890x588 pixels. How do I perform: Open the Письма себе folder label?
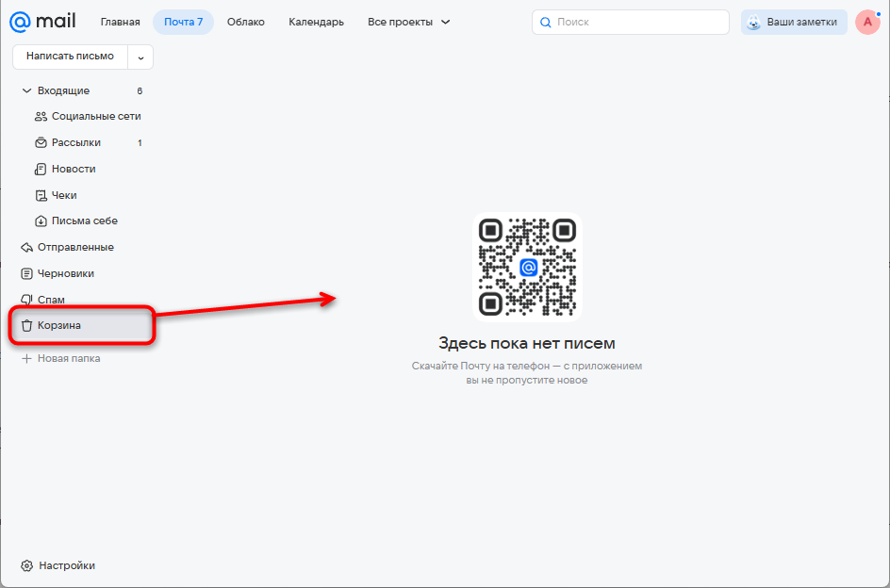point(85,220)
